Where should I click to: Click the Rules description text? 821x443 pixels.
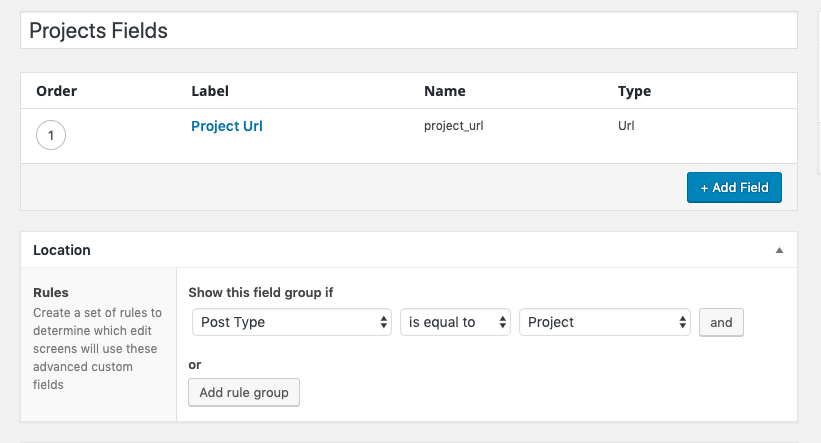pyautogui.click(x=97, y=348)
